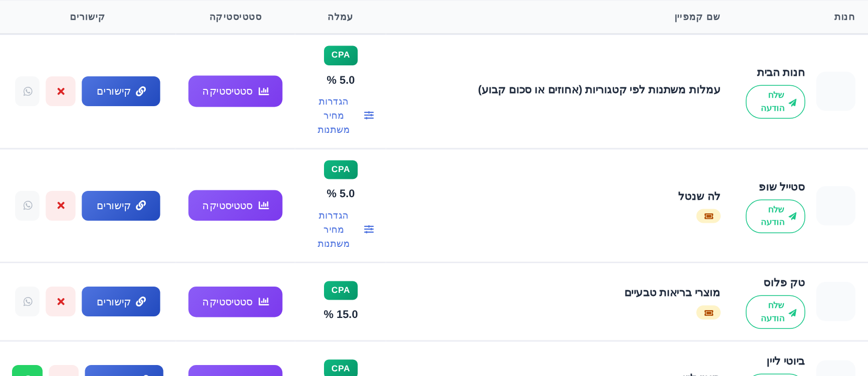Click WhatsApp icon in טק פלוס row

28,302
